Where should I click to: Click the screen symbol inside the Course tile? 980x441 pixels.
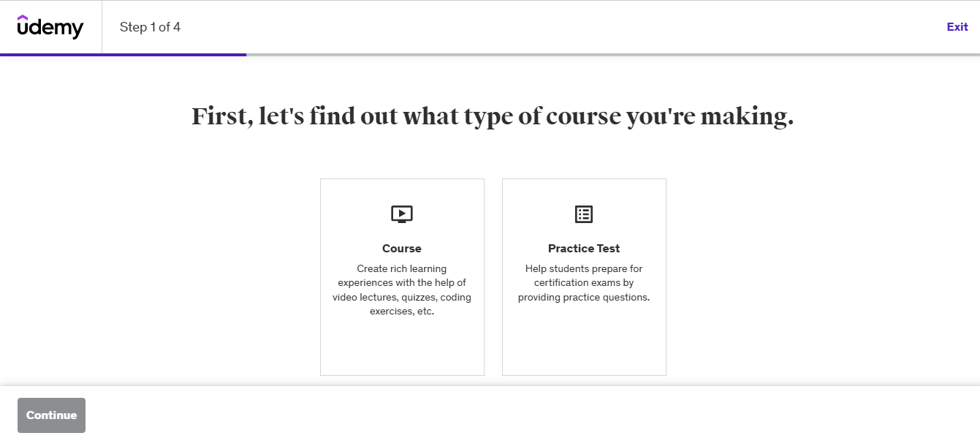[x=401, y=214]
